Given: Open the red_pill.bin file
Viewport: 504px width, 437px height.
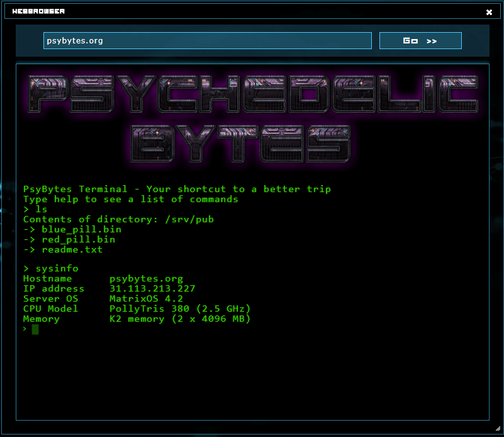Looking at the screenshot, I should click(78, 239).
